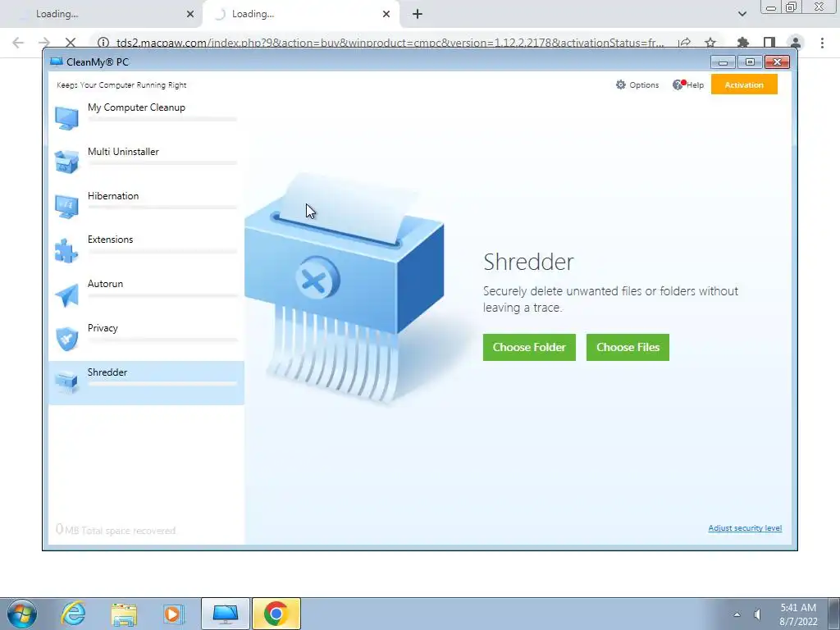Image resolution: width=840 pixels, height=630 pixels.
Task: Click the Shredder sidebar icon
Action: coord(66,382)
